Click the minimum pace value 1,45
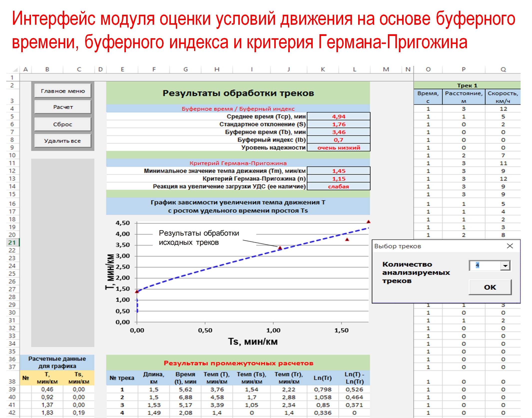This screenshot has width=532, height=418. pos(338,171)
